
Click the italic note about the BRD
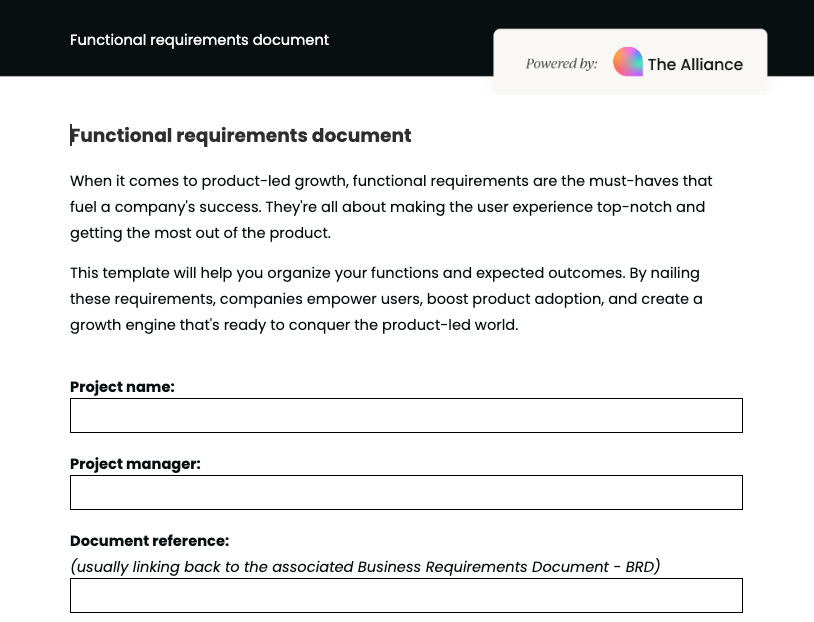pos(365,566)
